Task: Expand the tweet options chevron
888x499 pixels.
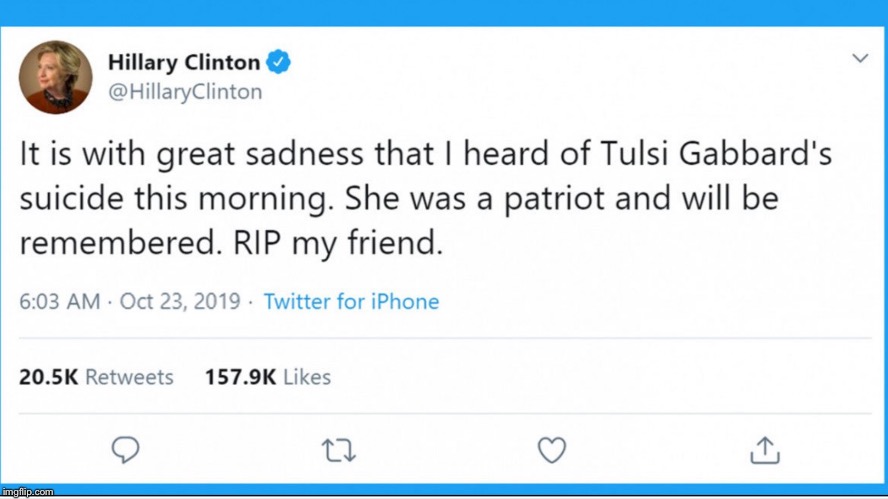Action: click(x=860, y=59)
